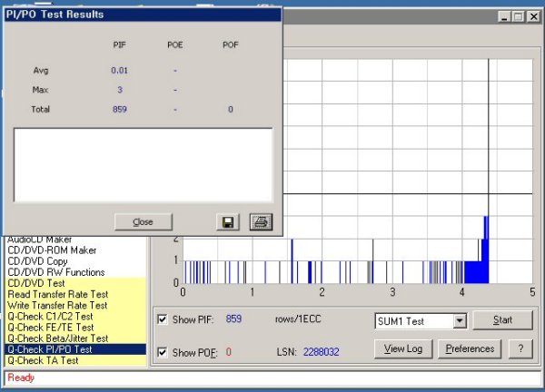Close the main window

click(533, 16)
